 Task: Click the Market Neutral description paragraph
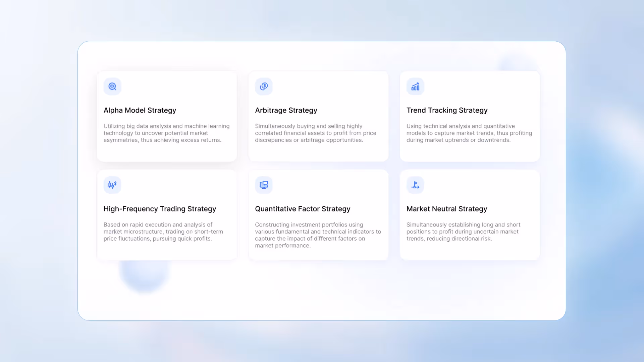pos(463,232)
